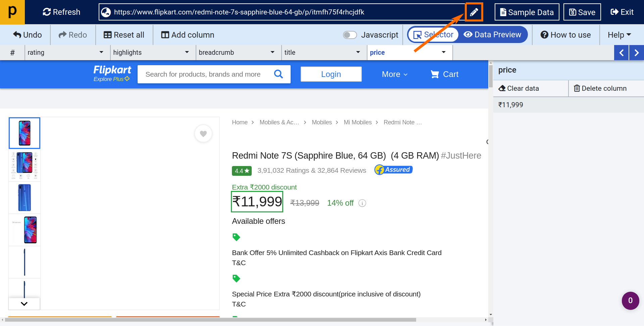
Task: Click the Delete column button
Action: point(600,88)
